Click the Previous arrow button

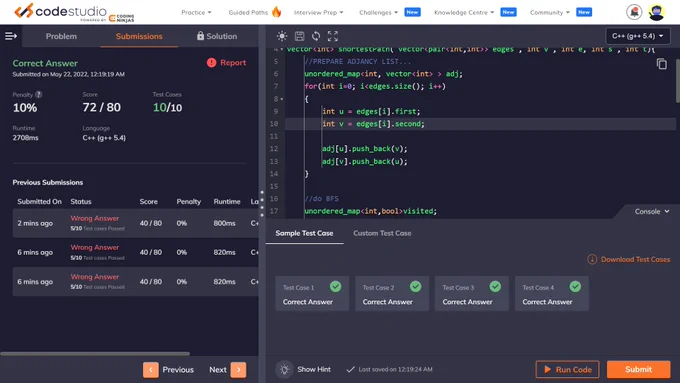[x=150, y=370]
